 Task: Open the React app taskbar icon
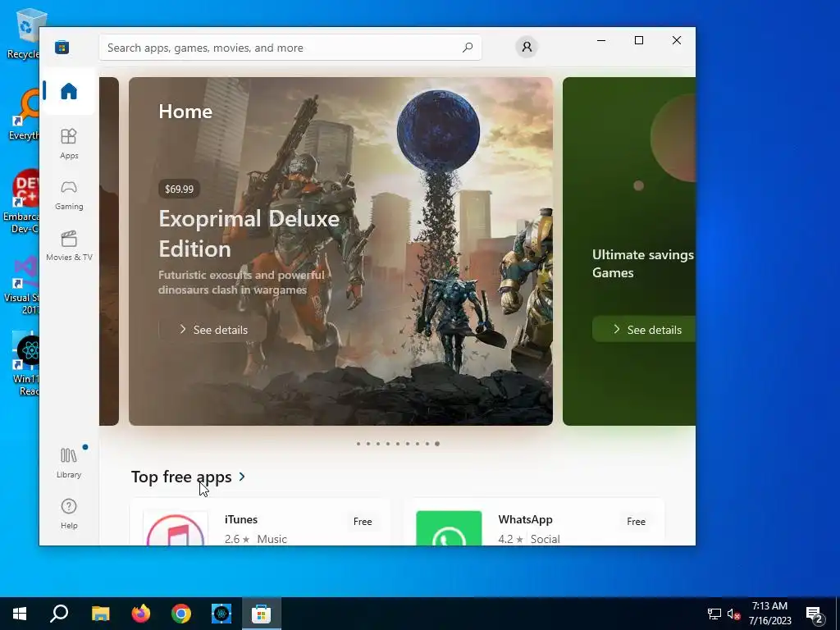click(x=221, y=614)
